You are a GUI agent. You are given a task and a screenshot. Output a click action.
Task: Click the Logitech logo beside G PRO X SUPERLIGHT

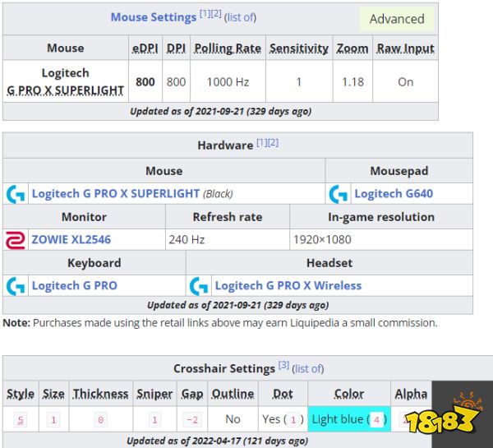16,194
